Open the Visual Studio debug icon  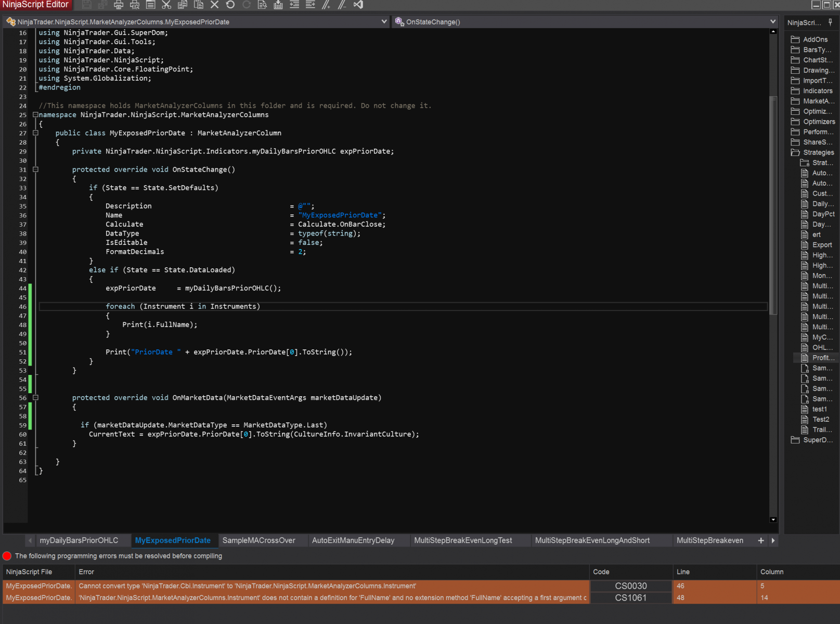(358, 5)
